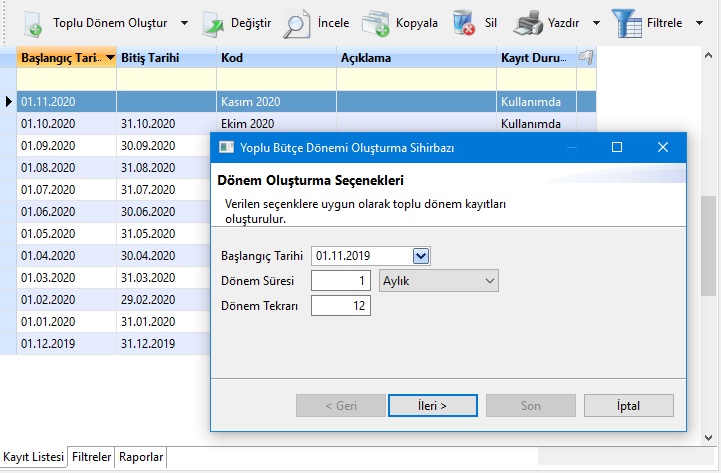Expand the Toplu Dönem Oluştur dropdown arrow
Screen dimensions: 721x473
[x=184, y=22]
